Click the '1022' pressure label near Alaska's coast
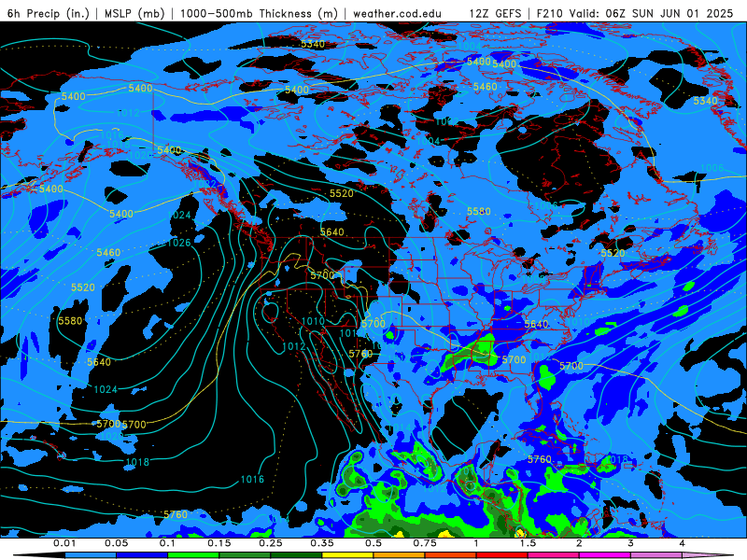Screen dimensions: 747x560 tap(204, 184)
